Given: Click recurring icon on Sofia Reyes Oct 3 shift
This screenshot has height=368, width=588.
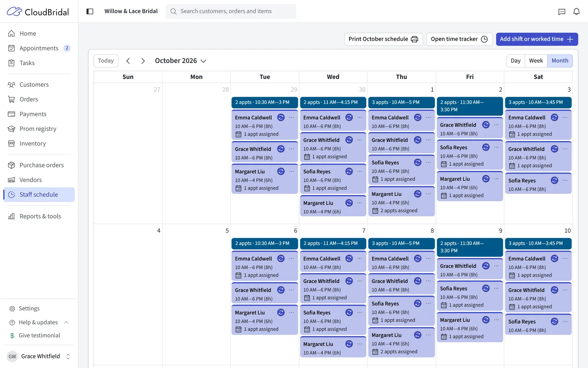Looking at the screenshot, I should (x=554, y=180).
